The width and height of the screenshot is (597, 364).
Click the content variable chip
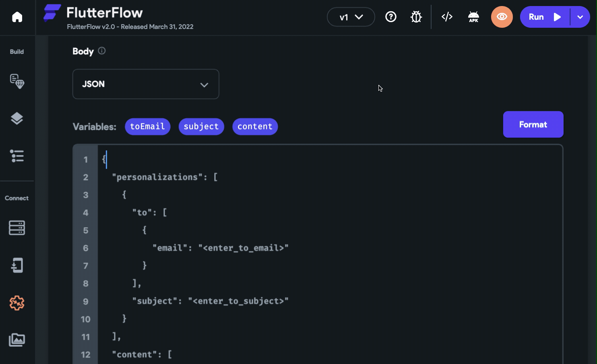[255, 126]
